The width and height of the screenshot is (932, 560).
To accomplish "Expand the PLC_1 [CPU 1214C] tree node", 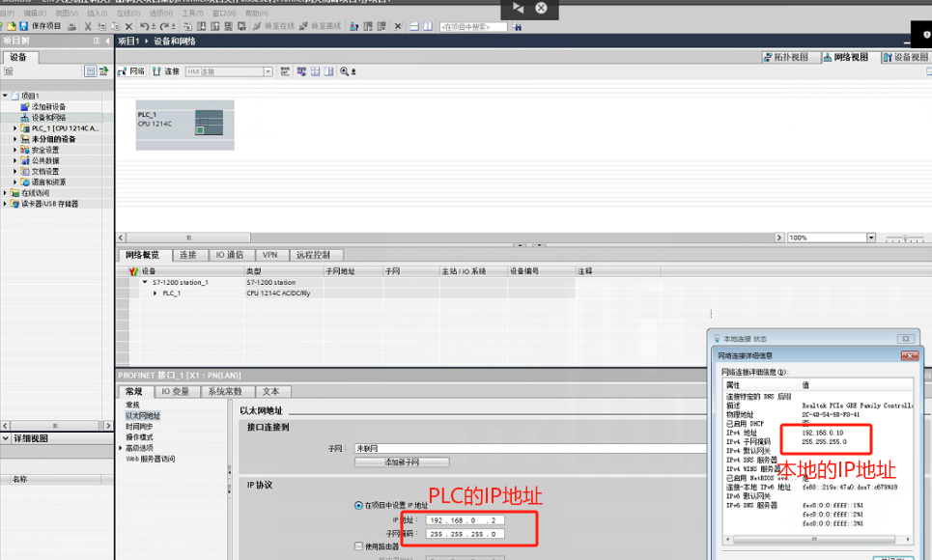I will [15, 127].
